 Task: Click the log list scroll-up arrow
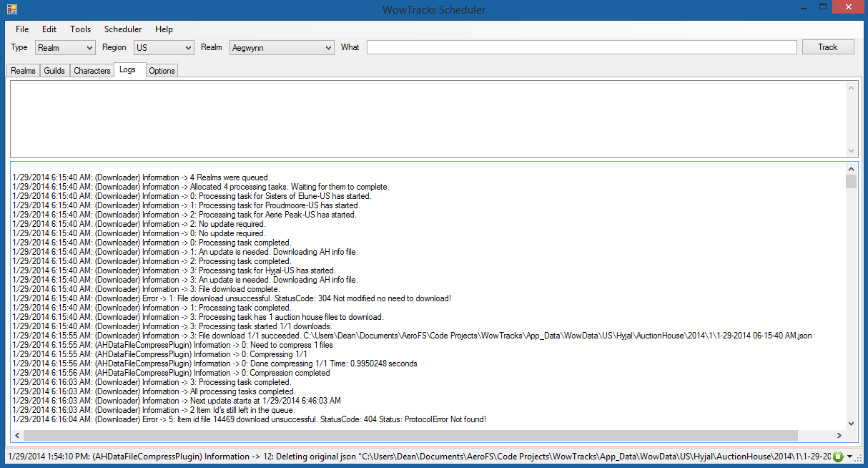pyautogui.click(x=851, y=169)
